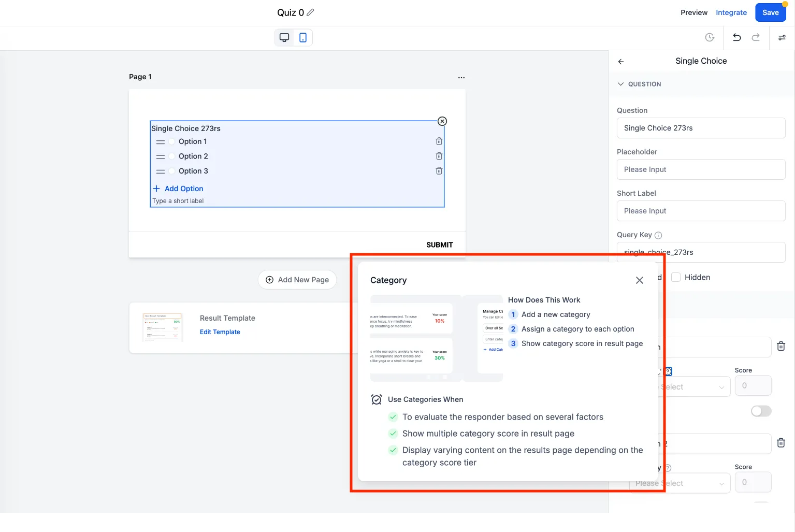
Task: Open settings sliders icon in toolbar
Action: [x=782, y=37]
